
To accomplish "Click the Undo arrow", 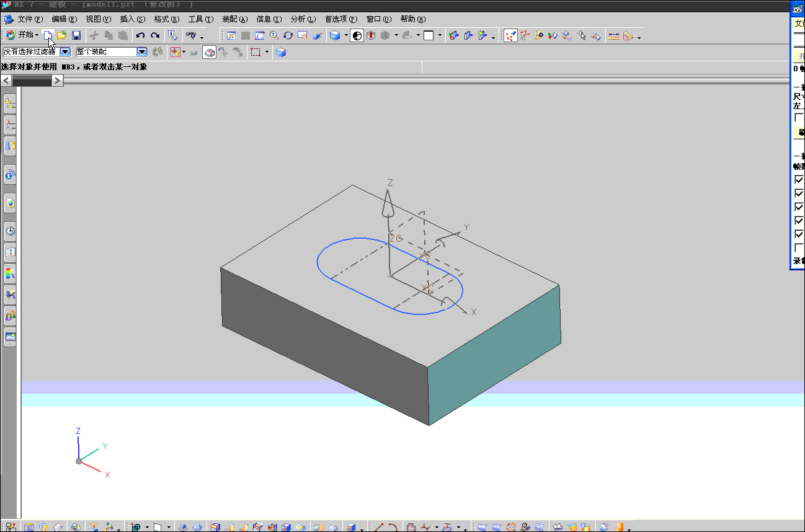I will (140, 35).
